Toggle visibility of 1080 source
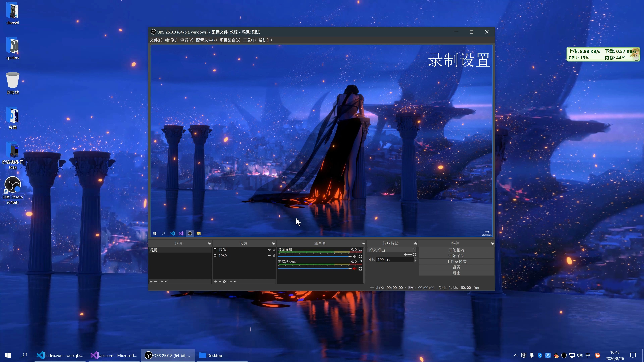This screenshot has height=362, width=644. click(269, 256)
